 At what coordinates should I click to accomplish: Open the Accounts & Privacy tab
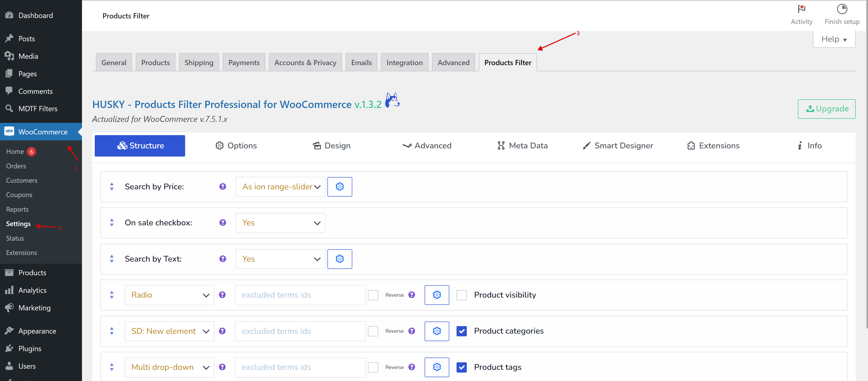[305, 62]
